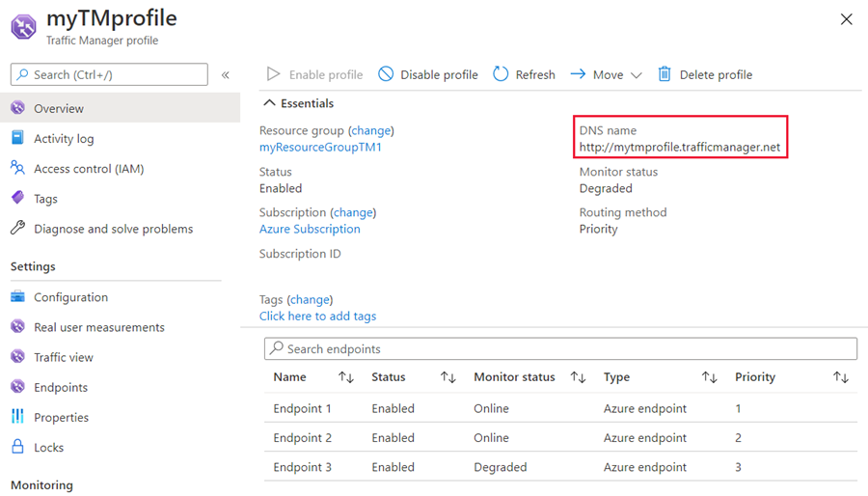This screenshot has height=496, width=868.
Task: Click the Delete profile trash icon
Action: [665, 74]
